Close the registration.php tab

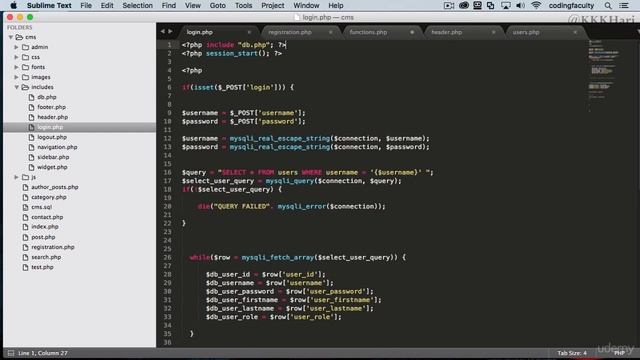(x=331, y=32)
